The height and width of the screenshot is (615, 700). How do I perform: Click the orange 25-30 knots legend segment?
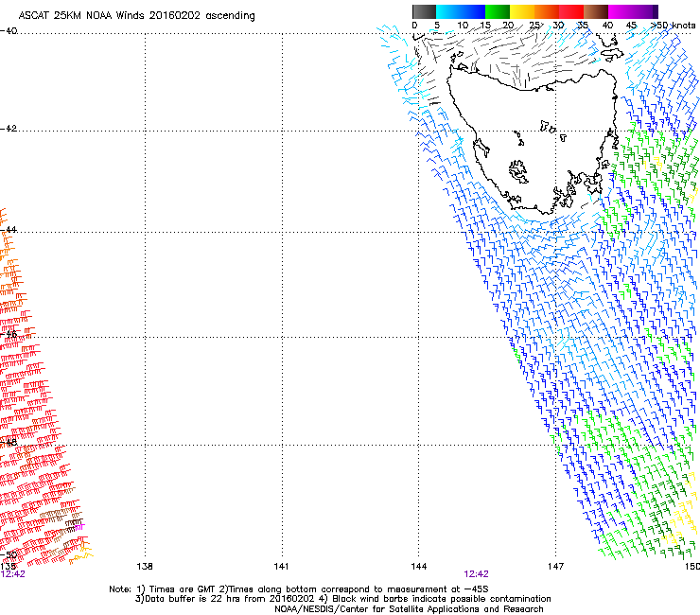pyautogui.click(x=547, y=11)
